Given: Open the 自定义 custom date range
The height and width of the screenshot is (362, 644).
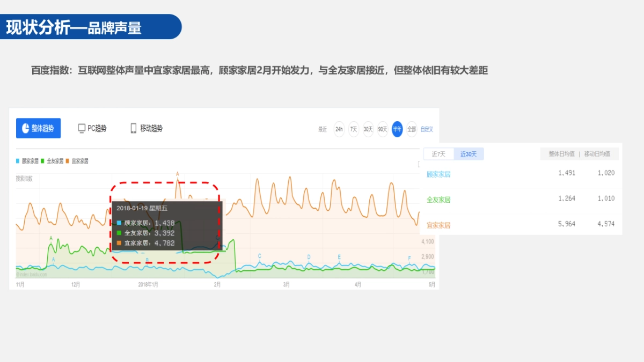Looking at the screenshot, I should click(427, 130).
